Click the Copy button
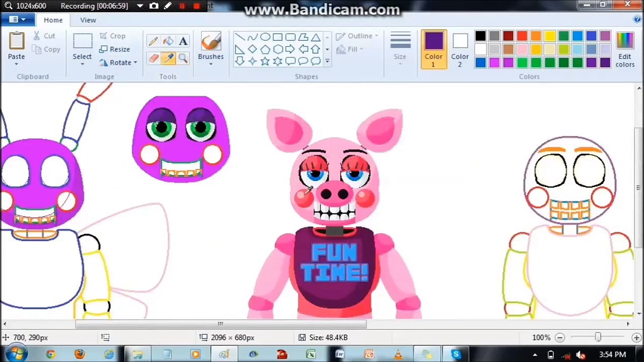 [x=46, y=49]
